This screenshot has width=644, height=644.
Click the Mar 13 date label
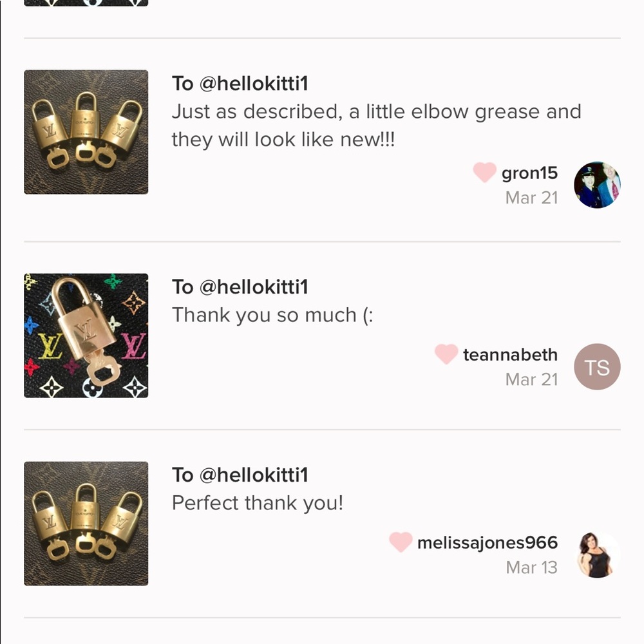click(x=531, y=568)
